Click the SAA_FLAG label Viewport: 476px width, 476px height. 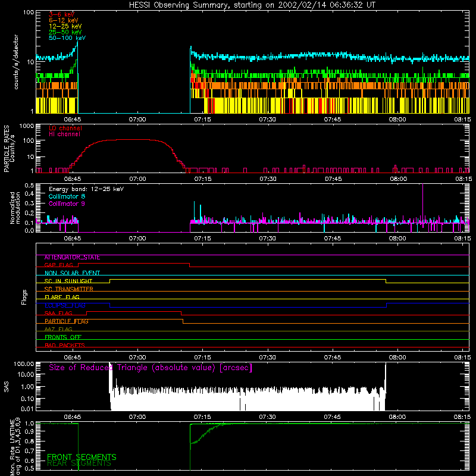[58, 313]
